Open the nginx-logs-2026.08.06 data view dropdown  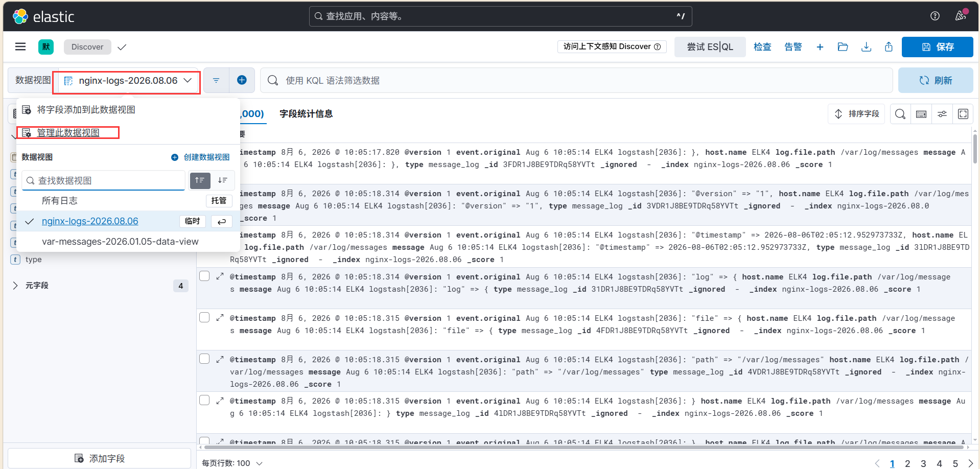(x=128, y=81)
